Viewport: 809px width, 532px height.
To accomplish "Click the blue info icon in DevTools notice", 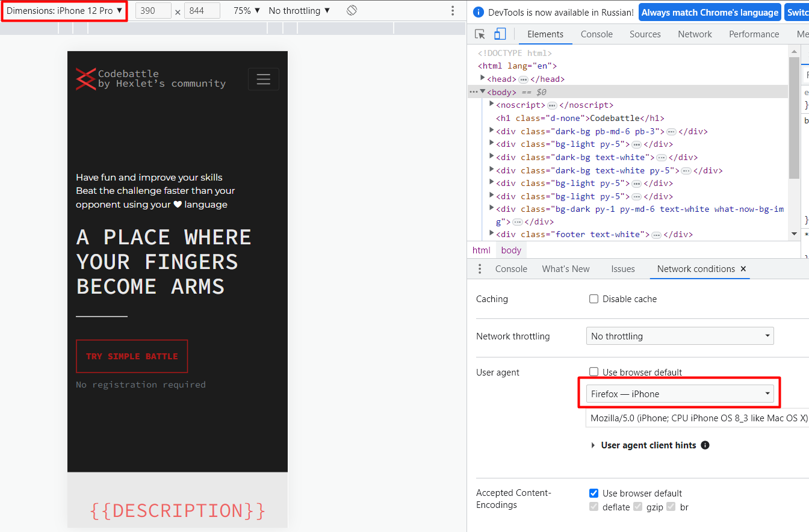I will 479,12.
